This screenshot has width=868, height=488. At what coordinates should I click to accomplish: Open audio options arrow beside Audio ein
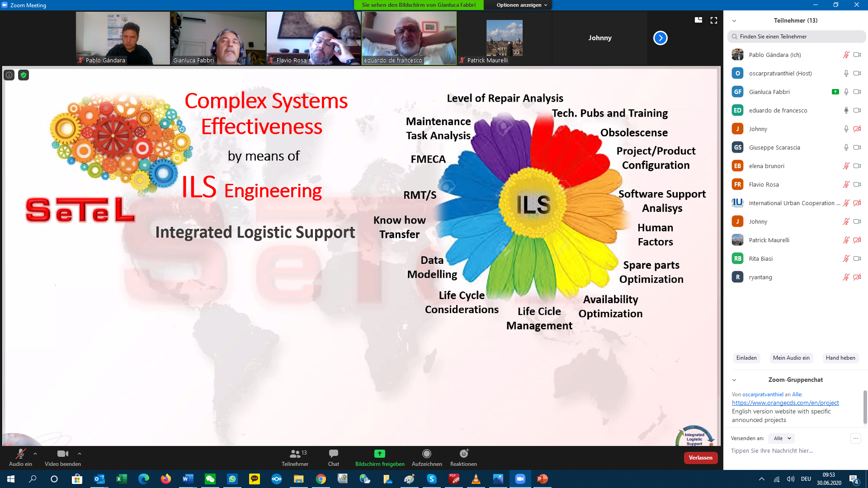tap(35, 454)
